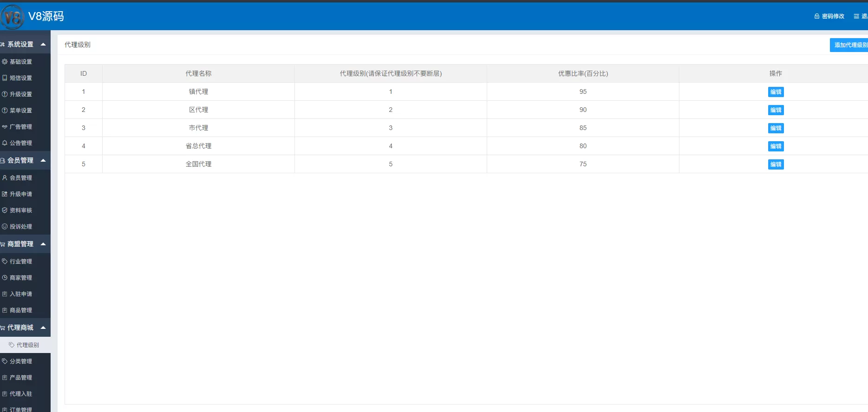
Task: Collapse the 代理商城 sidebar group
Action: (43, 328)
